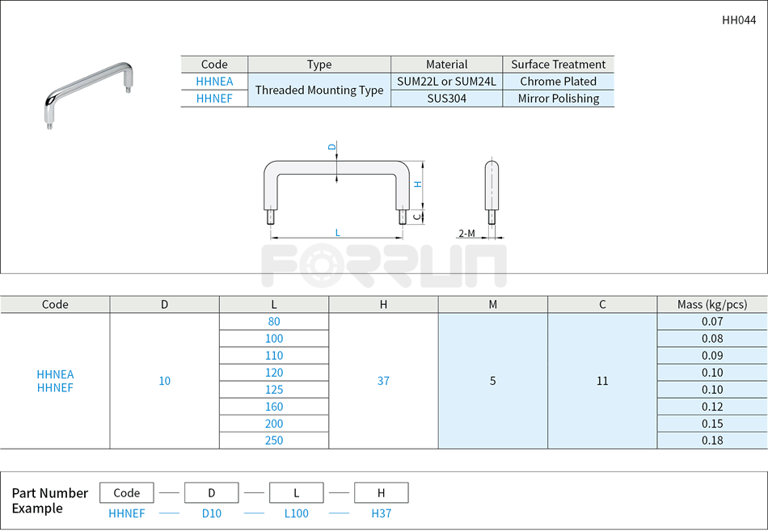Click the Mirror Polishing surface treatment cell
This screenshot has height=532, width=768.
click(x=558, y=98)
